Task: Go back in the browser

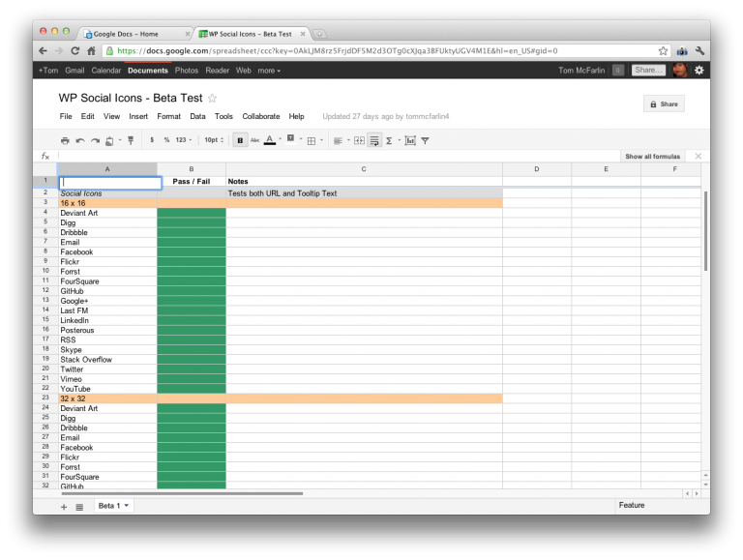Action: (x=44, y=50)
